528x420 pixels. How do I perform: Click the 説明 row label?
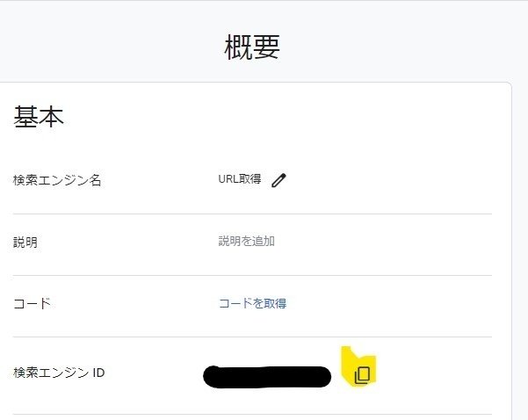coord(25,242)
